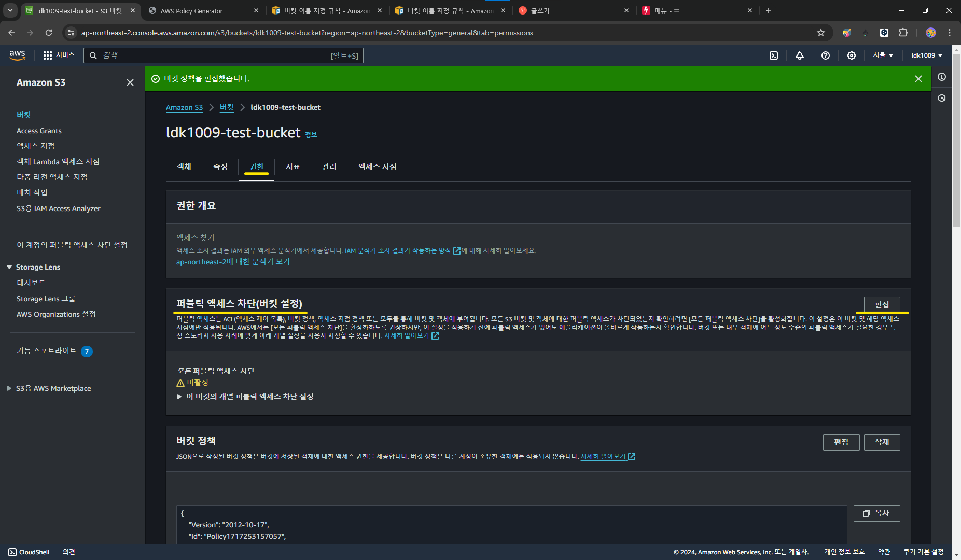This screenshot has height=560, width=961.
Task: Open S3용 IAM Access Analyzer in sidebar
Action: tap(59, 208)
